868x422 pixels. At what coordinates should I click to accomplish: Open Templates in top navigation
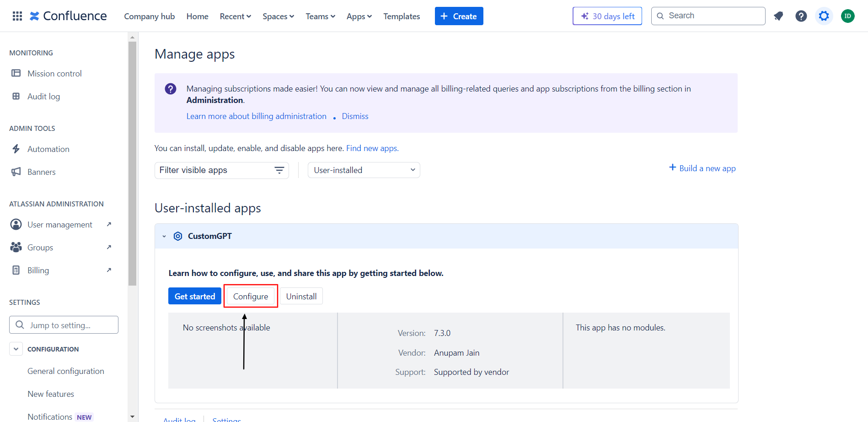tap(402, 16)
